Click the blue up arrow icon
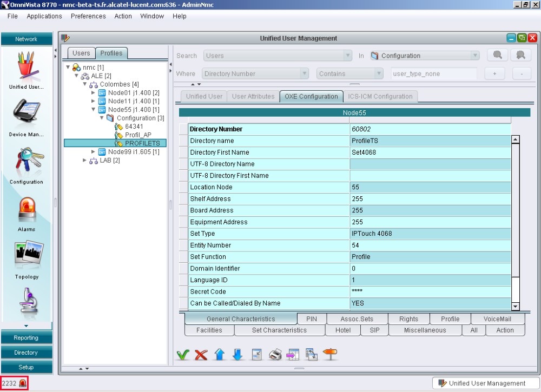Viewport: 541px width, 392px height. 220,354
